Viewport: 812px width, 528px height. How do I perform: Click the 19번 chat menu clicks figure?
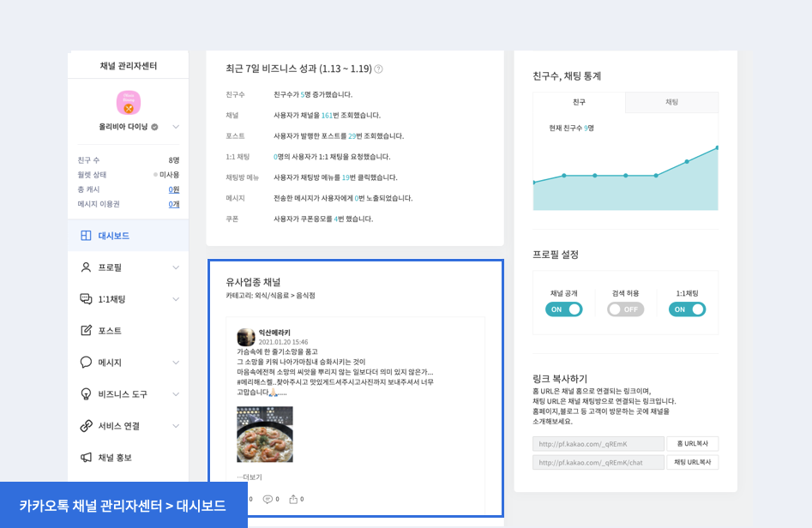347,177
